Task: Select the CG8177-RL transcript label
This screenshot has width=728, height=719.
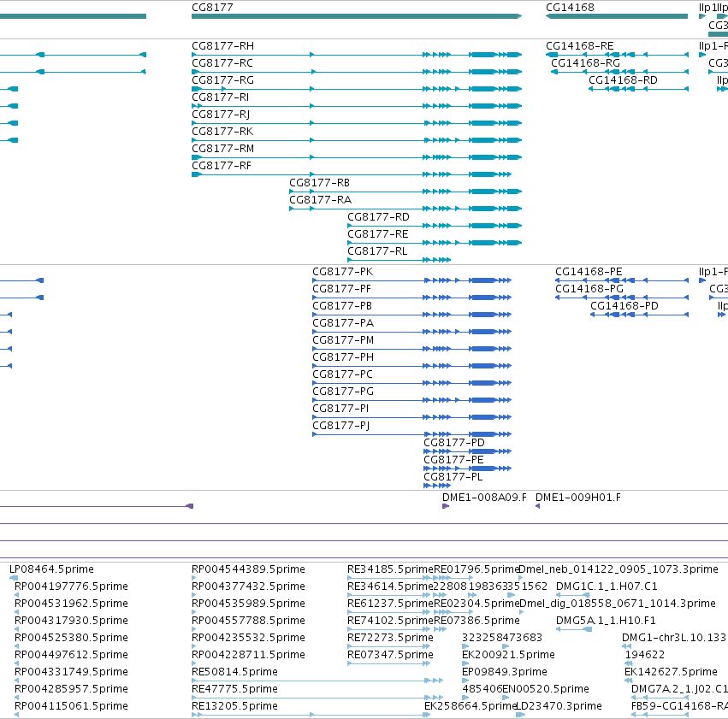Action: 377,251
